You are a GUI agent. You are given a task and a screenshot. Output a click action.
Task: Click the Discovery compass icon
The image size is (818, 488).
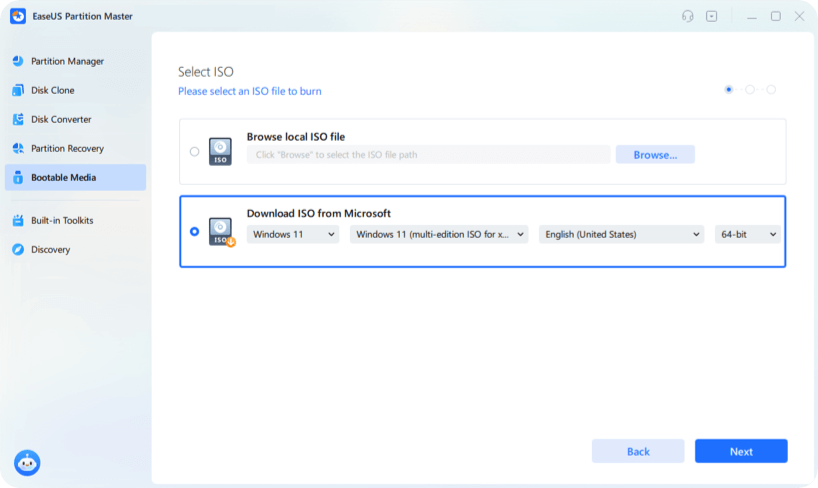coord(18,249)
